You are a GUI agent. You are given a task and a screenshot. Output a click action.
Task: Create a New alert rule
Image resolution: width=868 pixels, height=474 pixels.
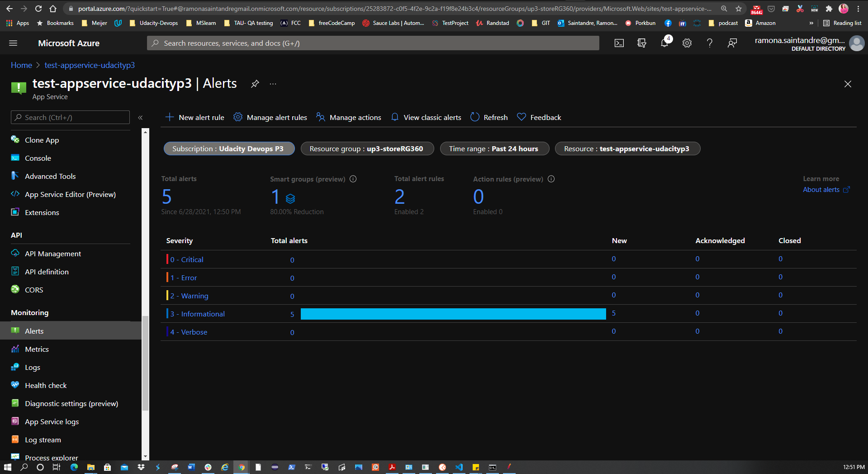point(194,117)
